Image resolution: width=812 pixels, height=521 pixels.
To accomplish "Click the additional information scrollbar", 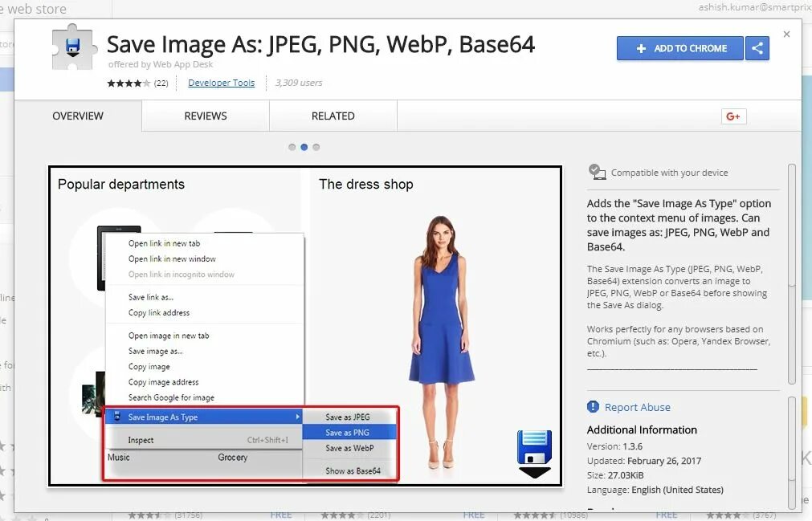I will [791, 454].
